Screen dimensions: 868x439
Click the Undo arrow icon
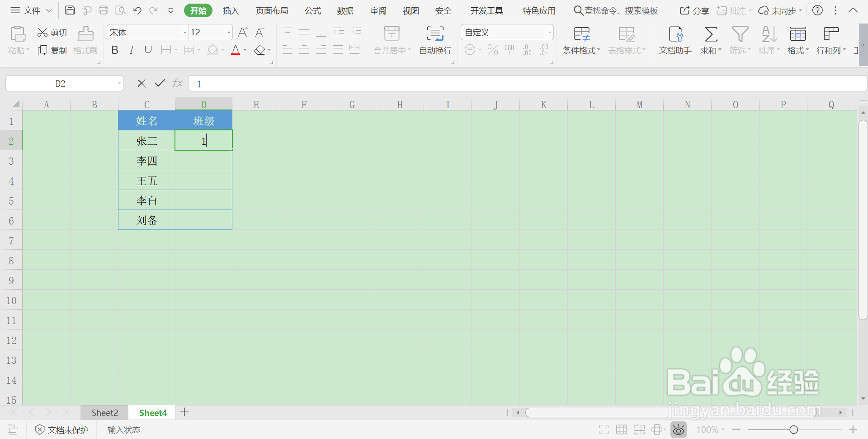(x=137, y=10)
